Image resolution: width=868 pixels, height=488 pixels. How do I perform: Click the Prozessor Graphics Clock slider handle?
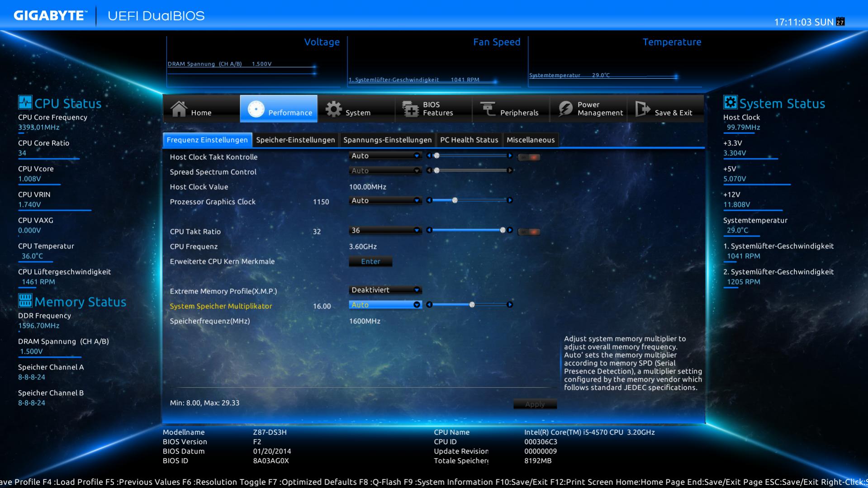tap(455, 200)
